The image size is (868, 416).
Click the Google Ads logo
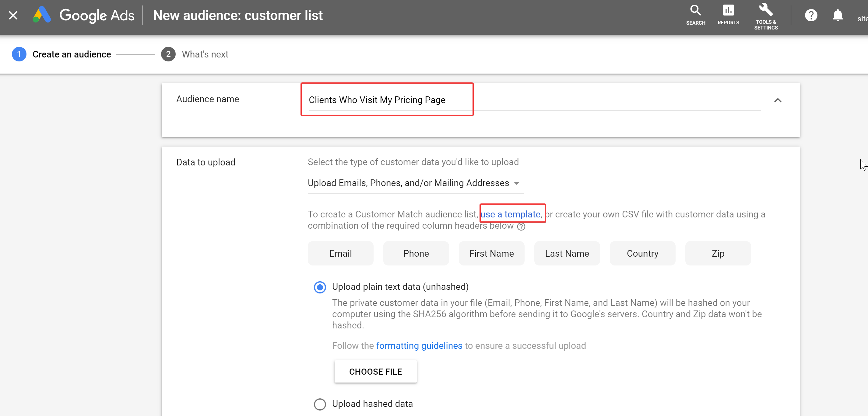click(x=42, y=15)
